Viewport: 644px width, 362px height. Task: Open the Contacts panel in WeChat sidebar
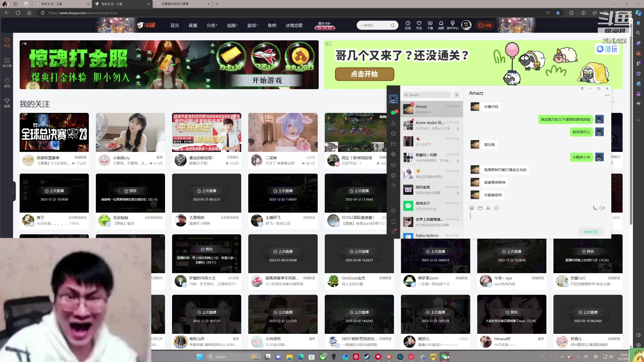pos(393,123)
